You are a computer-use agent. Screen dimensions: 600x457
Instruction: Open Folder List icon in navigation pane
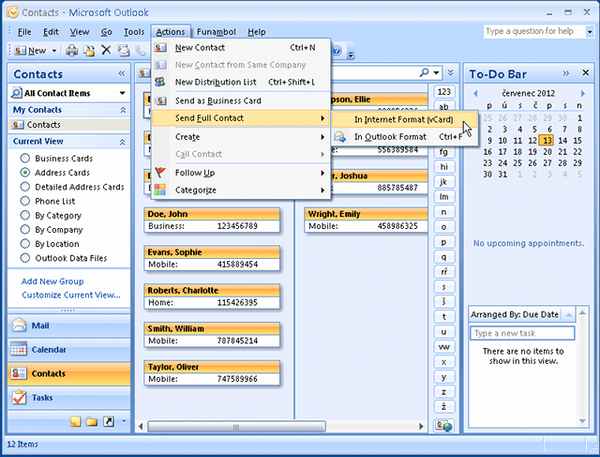click(x=91, y=422)
